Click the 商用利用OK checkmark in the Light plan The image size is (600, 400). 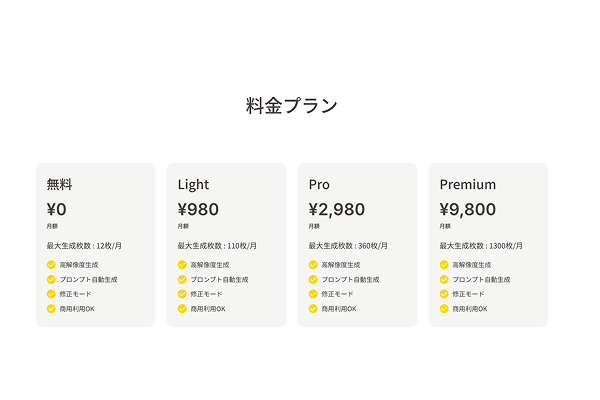point(182,309)
